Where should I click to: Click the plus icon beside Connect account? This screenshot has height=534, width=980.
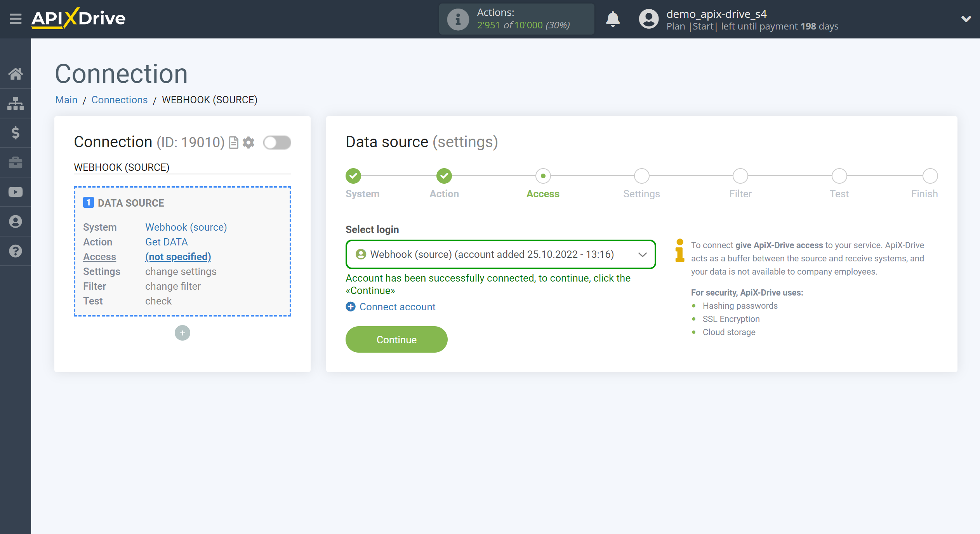(x=351, y=307)
